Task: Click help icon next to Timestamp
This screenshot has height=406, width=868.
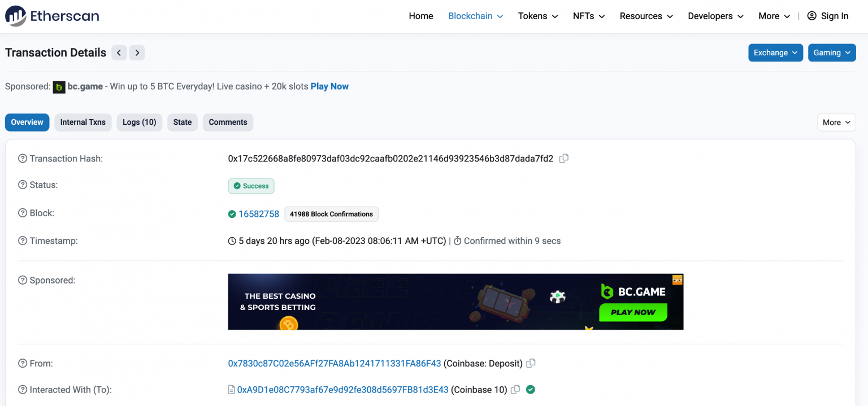Action: [23, 241]
